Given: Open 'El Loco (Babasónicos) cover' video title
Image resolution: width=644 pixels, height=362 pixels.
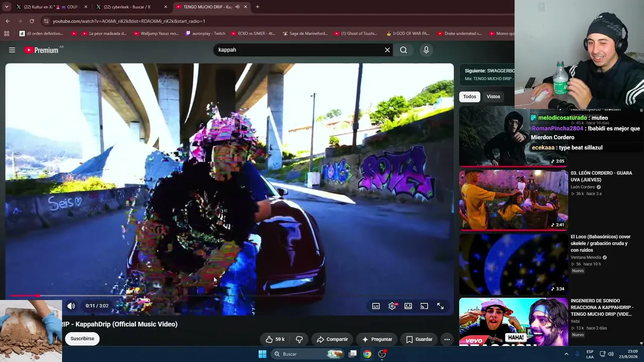Looking at the screenshot, I should 600,243.
